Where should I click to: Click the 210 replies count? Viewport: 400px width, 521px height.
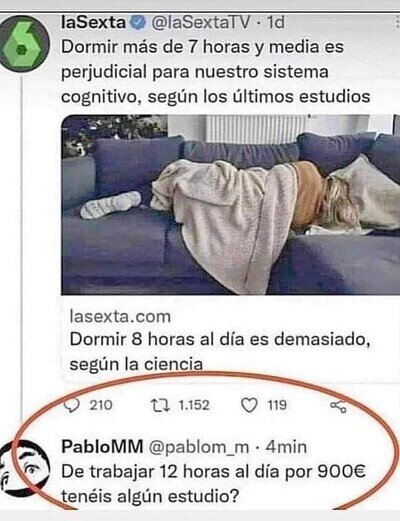pyautogui.click(x=101, y=405)
